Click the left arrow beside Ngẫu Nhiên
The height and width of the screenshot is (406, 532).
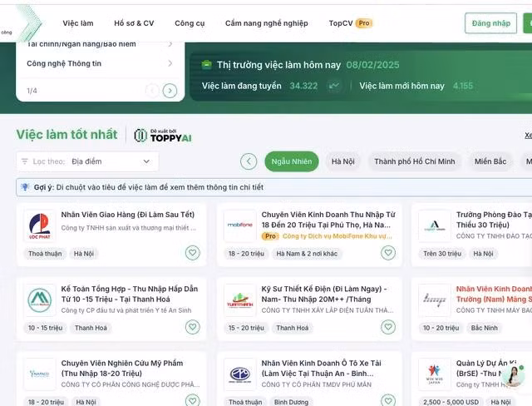(249, 161)
